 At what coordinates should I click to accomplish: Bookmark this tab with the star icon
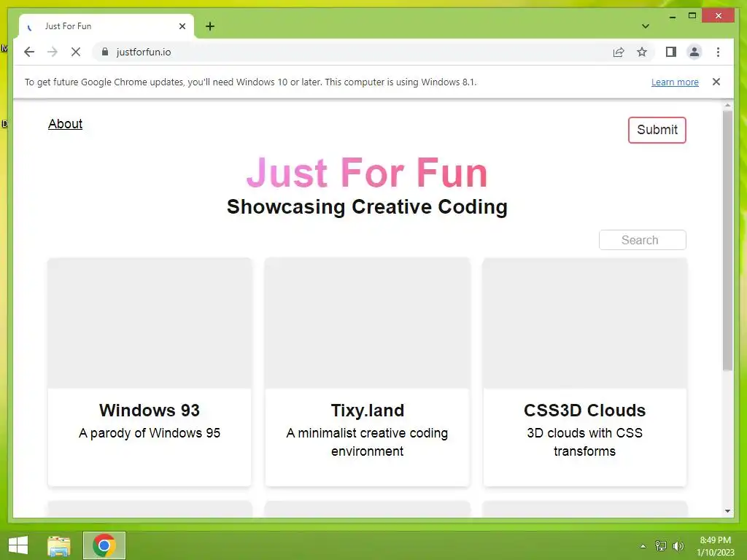(642, 52)
